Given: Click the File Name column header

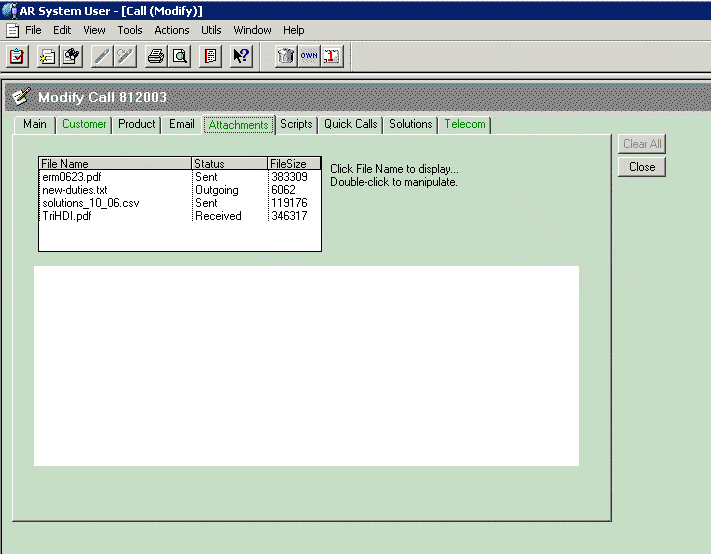Looking at the screenshot, I should pyautogui.click(x=65, y=164).
